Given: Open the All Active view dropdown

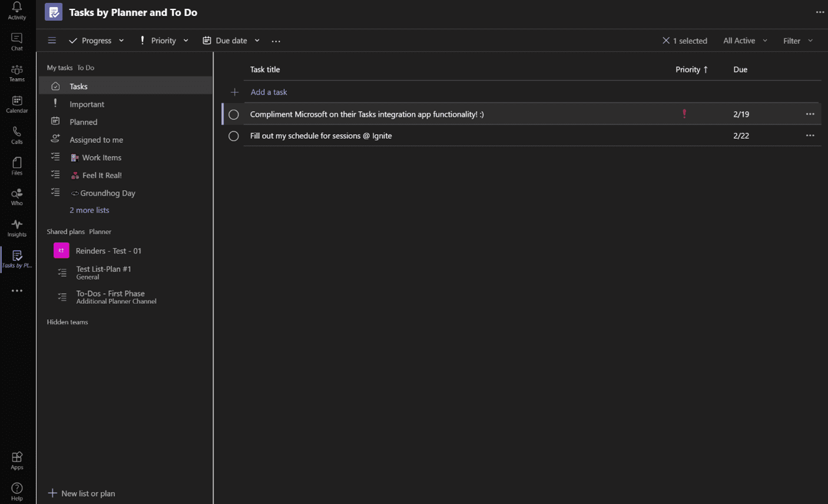Looking at the screenshot, I should (745, 41).
